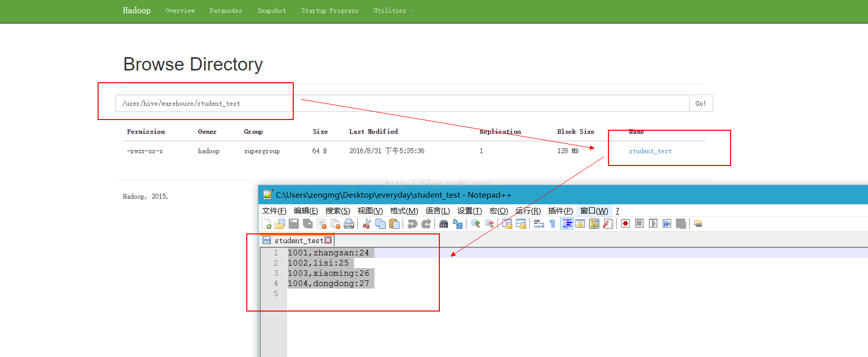Open the ? help menu in Notepad++
The image size is (868, 357).
coord(617,211)
